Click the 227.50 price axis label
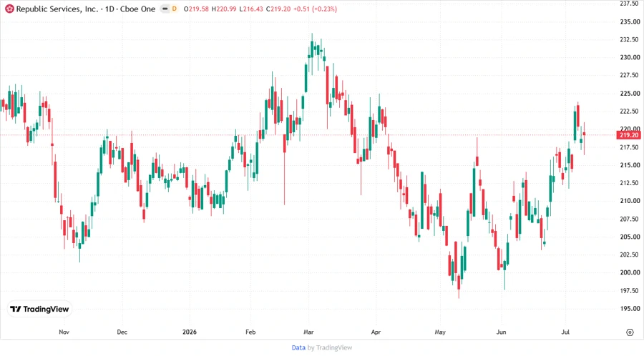 630,76
